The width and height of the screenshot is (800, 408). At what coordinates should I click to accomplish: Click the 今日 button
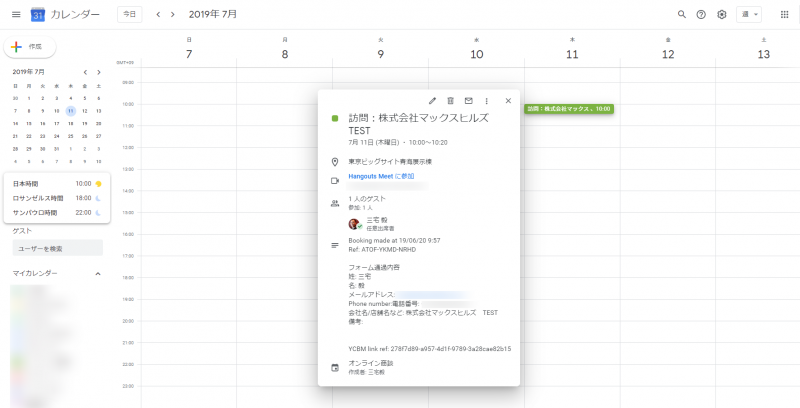(129, 15)
